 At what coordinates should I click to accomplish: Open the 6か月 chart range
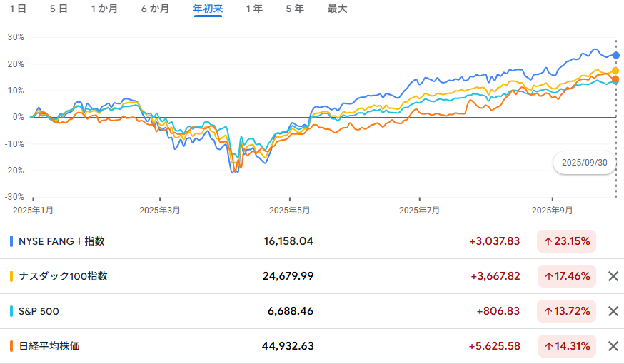pos(156,9)
